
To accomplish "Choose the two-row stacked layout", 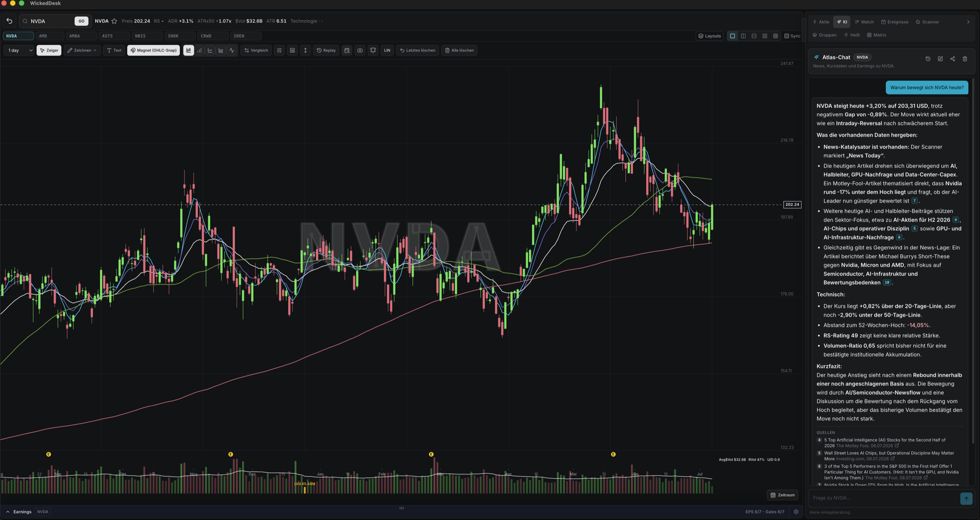I will [754, 36].
